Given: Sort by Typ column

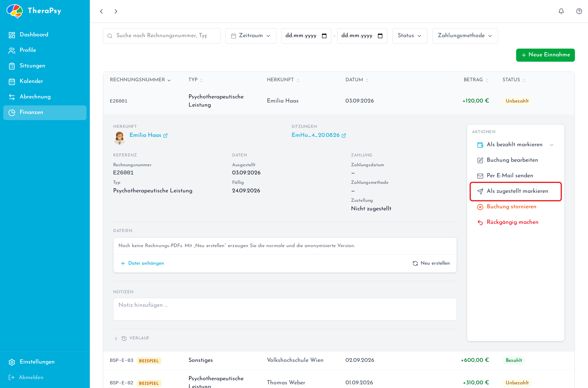Looking at the screenshot, I should pyautogui.click(x=195, y=80).
